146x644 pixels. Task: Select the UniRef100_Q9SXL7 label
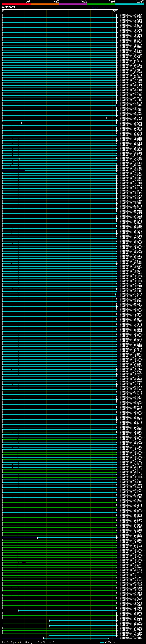tap(131, 620)
